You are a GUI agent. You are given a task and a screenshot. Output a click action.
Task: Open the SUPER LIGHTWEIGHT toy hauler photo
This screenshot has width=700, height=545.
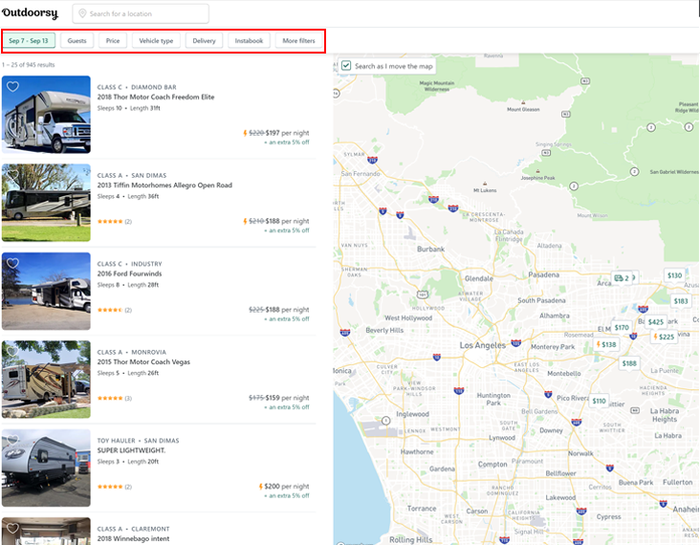pos(46,468)
